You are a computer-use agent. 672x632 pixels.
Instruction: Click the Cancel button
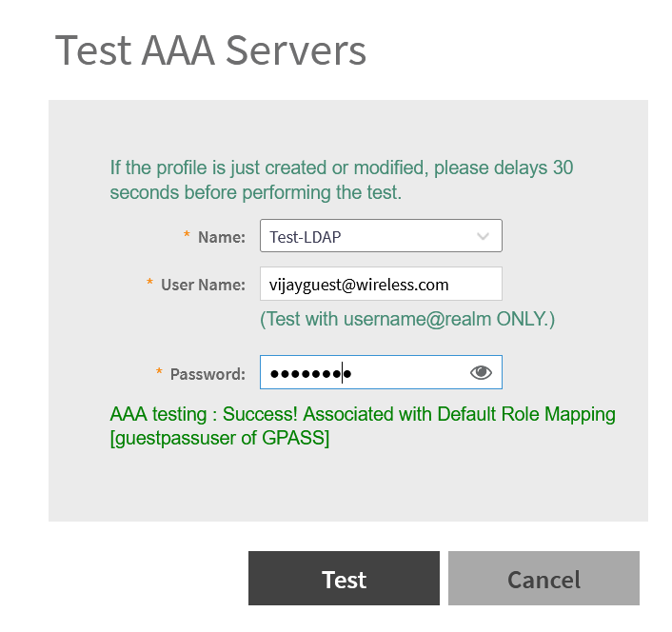pos(544,579)
